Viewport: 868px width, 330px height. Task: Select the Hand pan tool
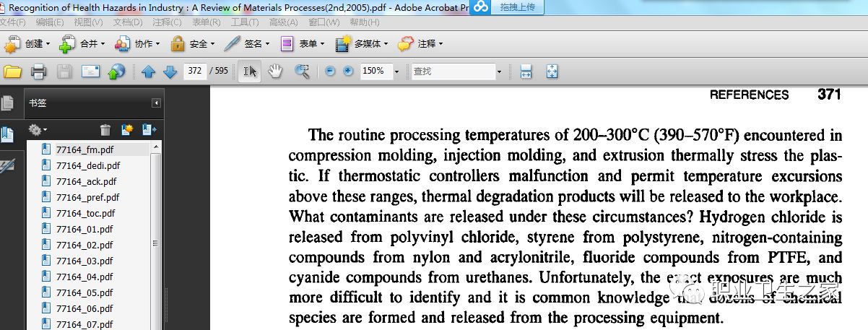(x=275, y=71)
